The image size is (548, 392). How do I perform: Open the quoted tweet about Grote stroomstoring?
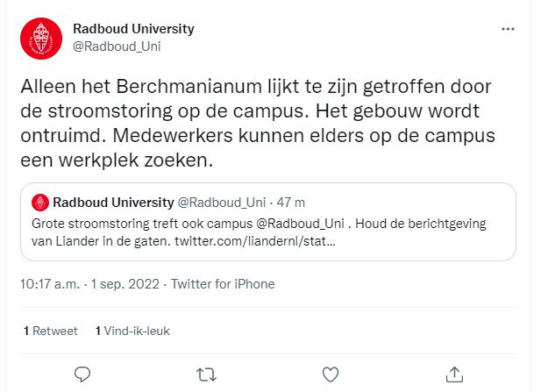(268, 222)
